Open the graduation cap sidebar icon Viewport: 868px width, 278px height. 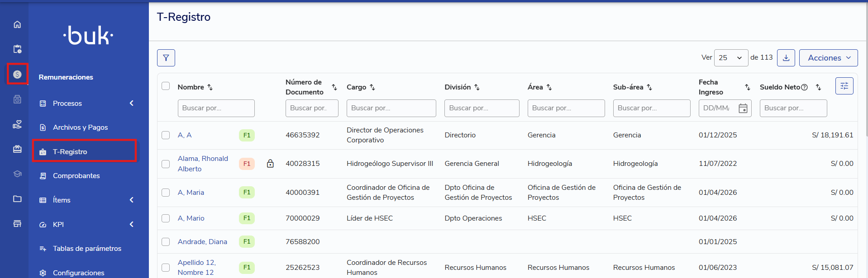tap(17, 174)
